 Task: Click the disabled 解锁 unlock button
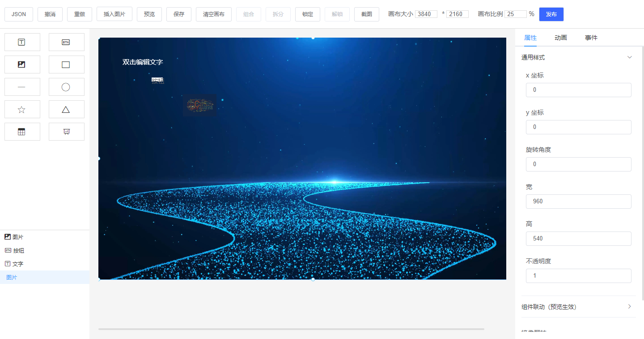click(x=337, y=14)
